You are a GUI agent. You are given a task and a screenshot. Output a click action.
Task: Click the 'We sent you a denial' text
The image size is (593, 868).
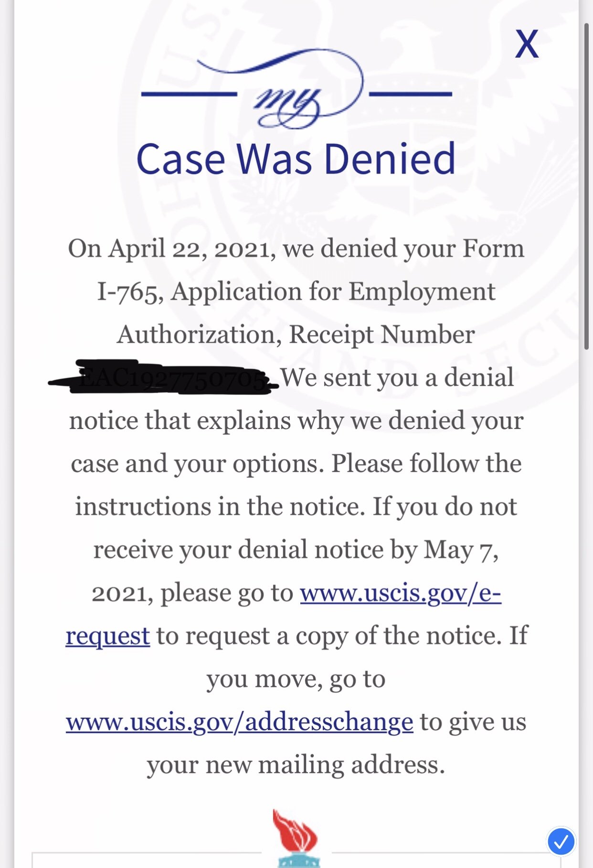point(397,377)
